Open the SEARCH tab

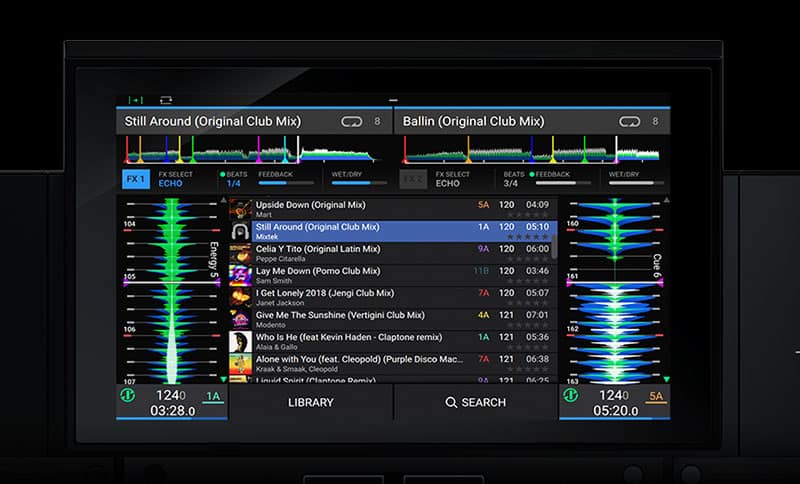(x=476, y=402)
